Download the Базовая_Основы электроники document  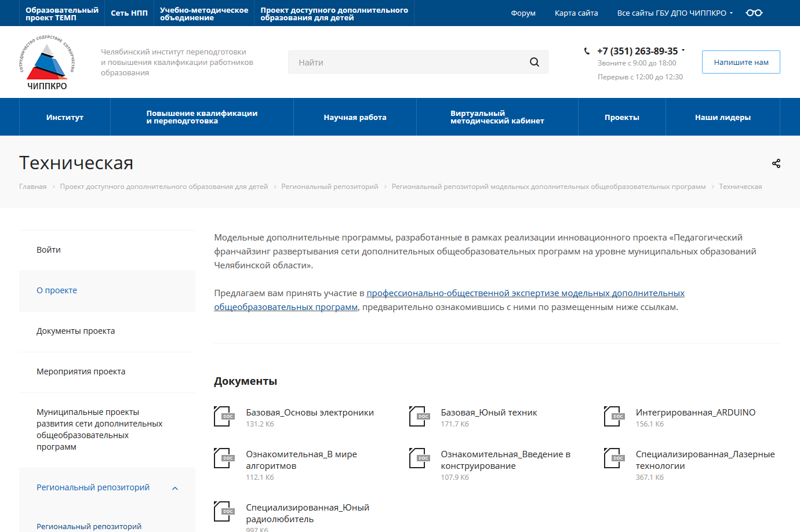click(310, 413)
